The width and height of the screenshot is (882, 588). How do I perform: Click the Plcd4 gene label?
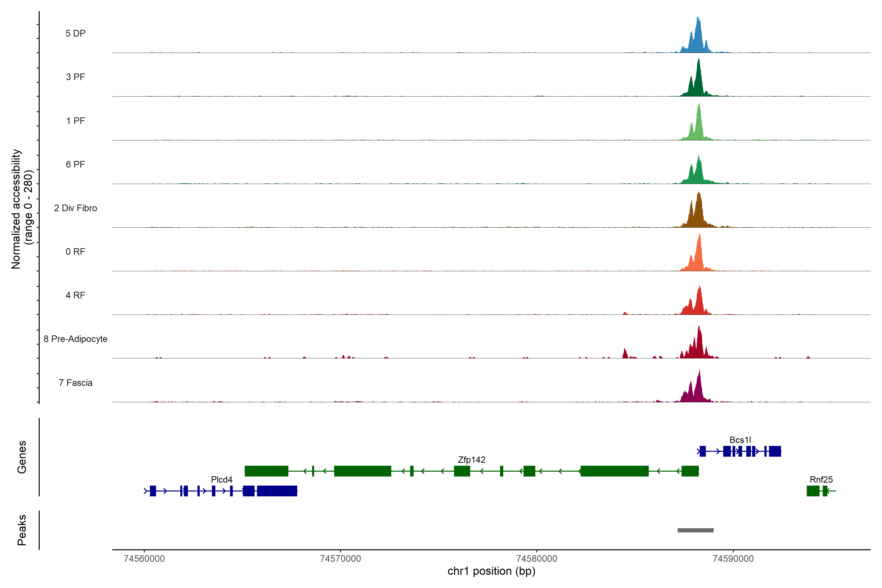(x=222, y=480)
